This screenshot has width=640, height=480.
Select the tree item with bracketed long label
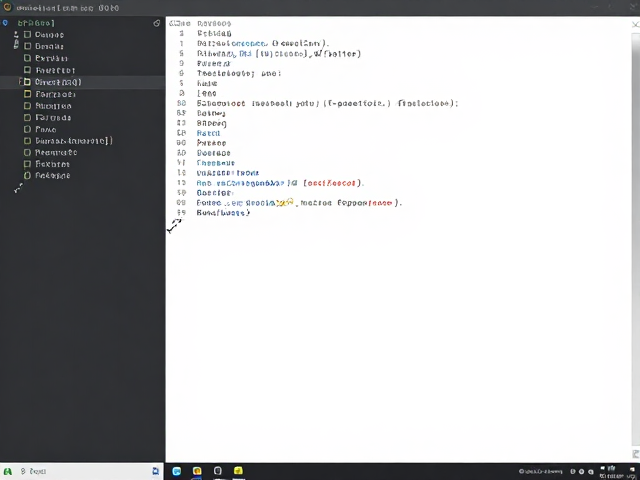[x=74, y=141]
